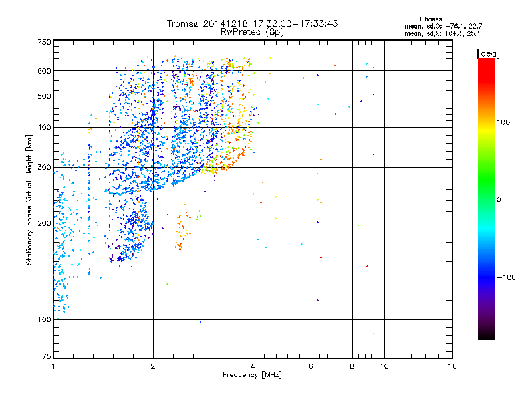The width and height of the screenshot is (532, 399).
Task: Click the y-axis tick label '750'
Action: [44, 42]
